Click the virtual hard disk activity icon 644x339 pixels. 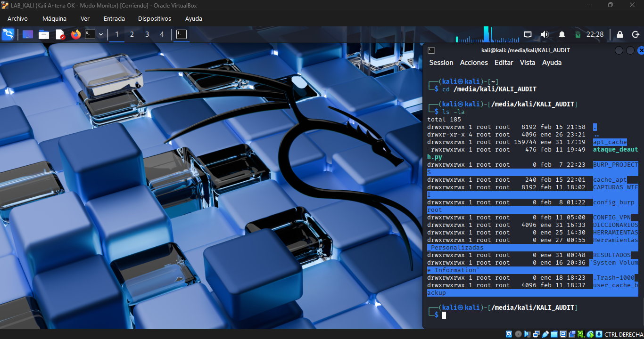(509, 334)
